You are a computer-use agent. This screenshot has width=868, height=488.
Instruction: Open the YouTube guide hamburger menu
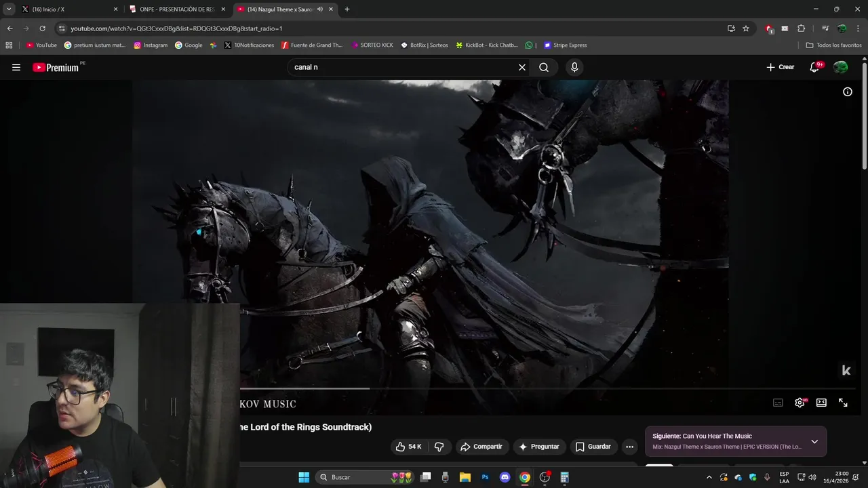coord(16,67)
